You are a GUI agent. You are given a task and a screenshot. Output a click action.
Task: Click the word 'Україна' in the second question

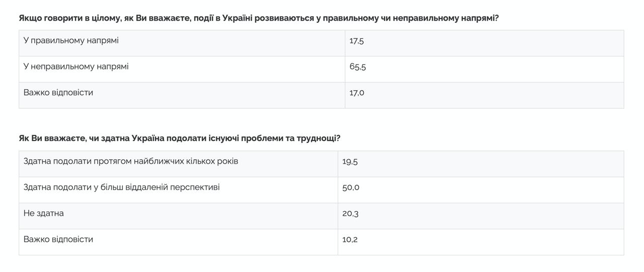pyautogui.click(x=147, y=139)
